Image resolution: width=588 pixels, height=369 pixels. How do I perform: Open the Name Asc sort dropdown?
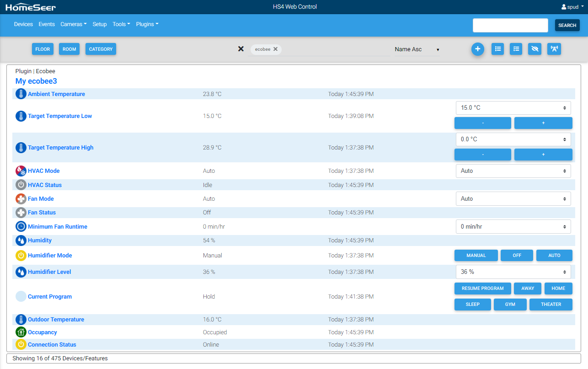click(x=417, y=49)
